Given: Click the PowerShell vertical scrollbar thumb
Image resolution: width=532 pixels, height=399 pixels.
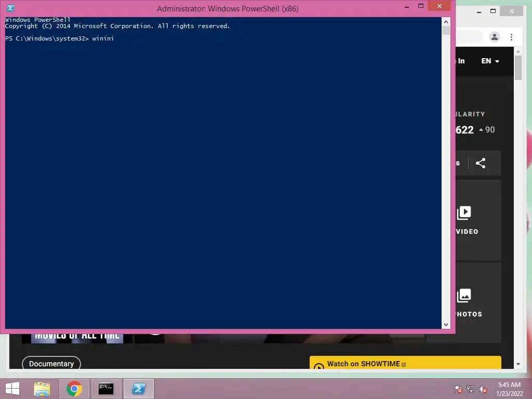Looking at the screenshot, I should 446,30.
